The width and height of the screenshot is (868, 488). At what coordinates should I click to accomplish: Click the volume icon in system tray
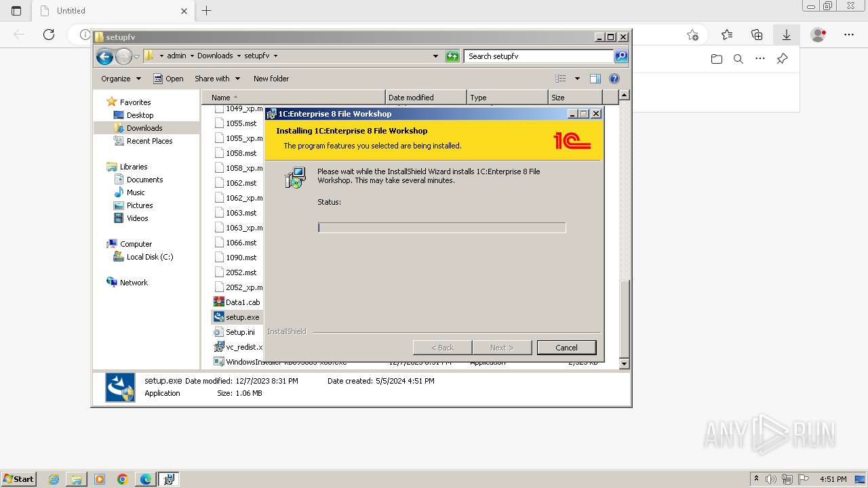pyautogui.click(x=771, y=479)
